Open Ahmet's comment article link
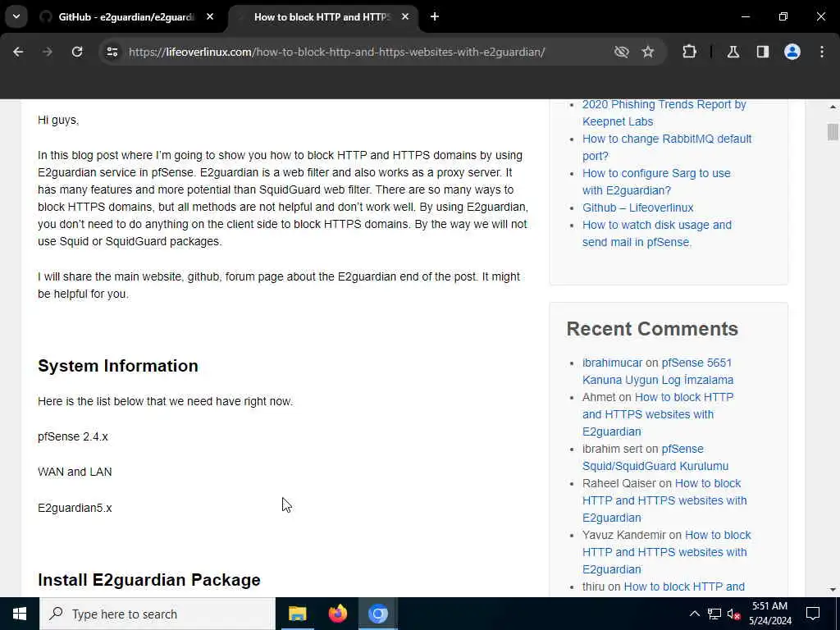840x630 pixels. [658, 414]
